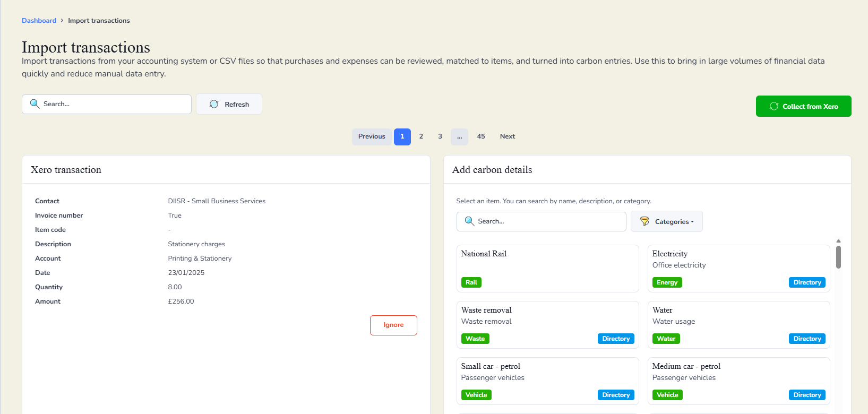Click Previous pagination button
868x414 pixels.
[372, 136]
